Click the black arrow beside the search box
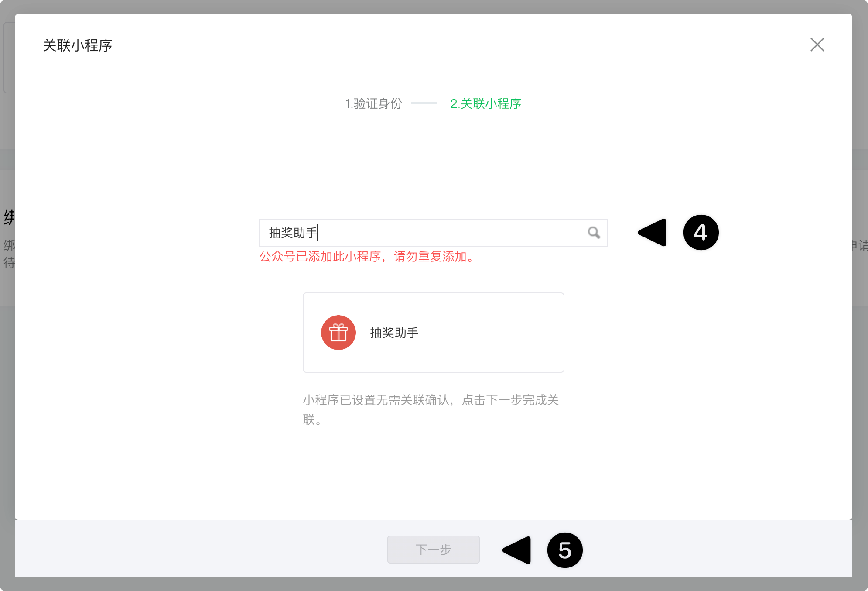 click(653, 233)
